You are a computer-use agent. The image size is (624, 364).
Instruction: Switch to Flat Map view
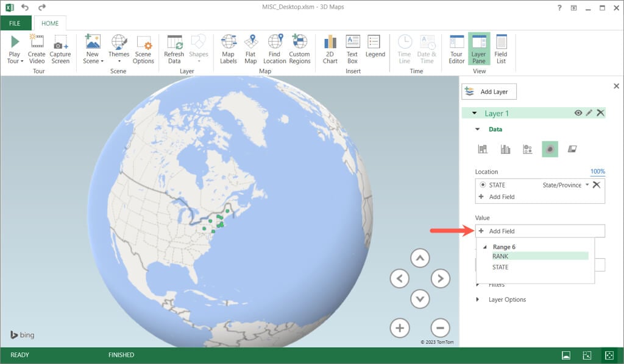click(250, 49)
